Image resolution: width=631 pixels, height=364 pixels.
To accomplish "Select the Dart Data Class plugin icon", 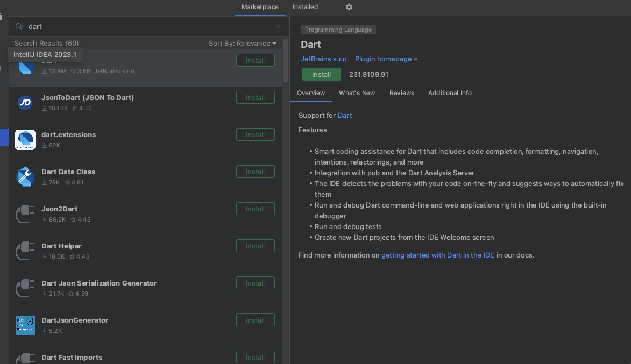I will coord(25,176).
